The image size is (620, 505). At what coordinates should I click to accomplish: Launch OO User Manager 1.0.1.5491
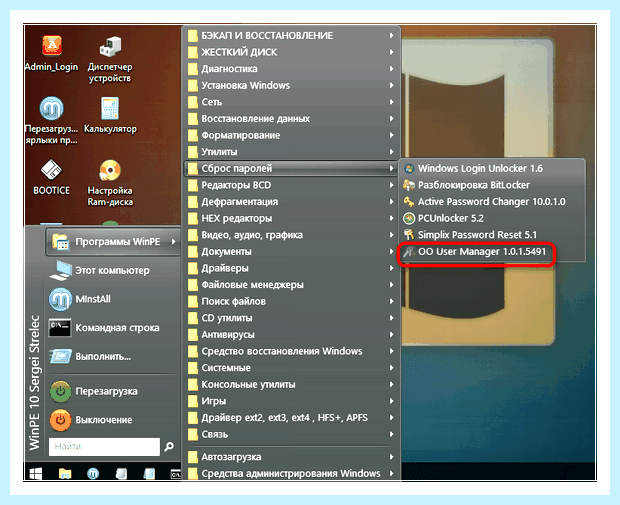coord(492,252)
